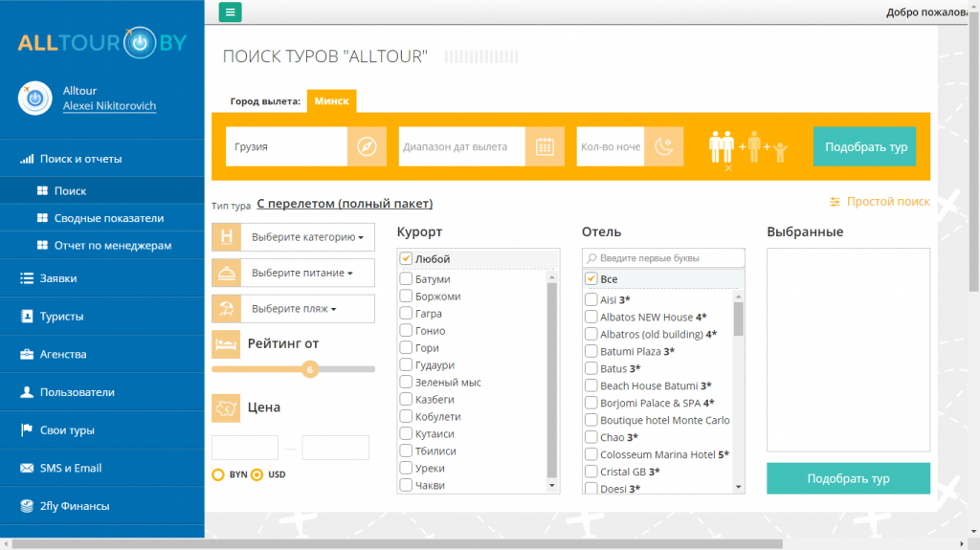This screenshot has width=980, height=550.
Task: Open the SMS и Email sidebar menu
Action: (101, 468)
